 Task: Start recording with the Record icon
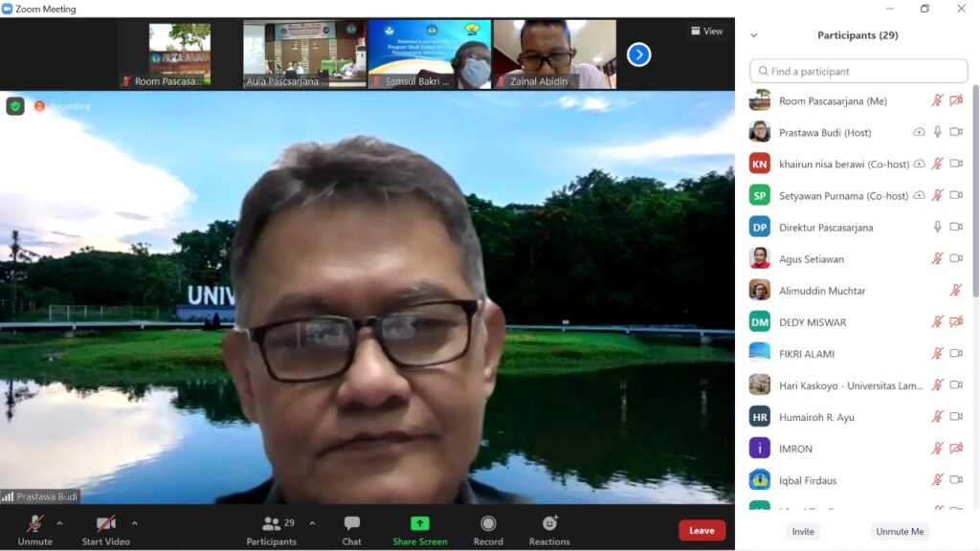point(488,524)
